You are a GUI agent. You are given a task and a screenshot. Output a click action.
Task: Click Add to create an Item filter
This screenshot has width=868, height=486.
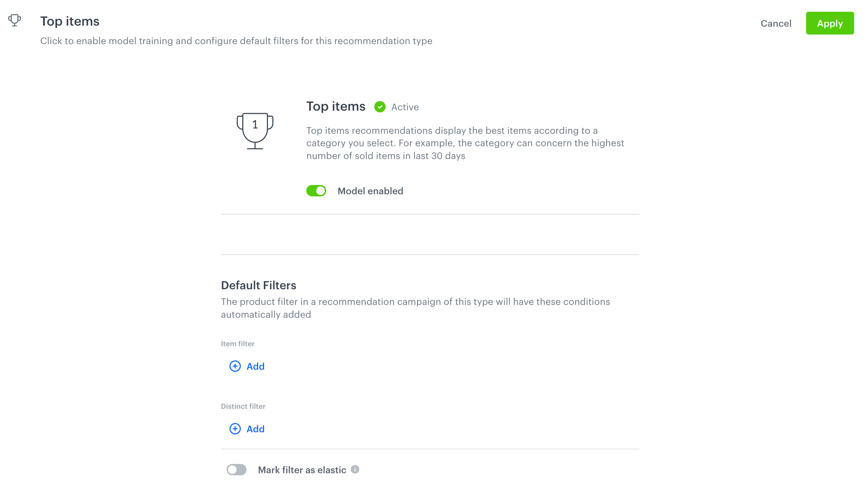[255, 366]
